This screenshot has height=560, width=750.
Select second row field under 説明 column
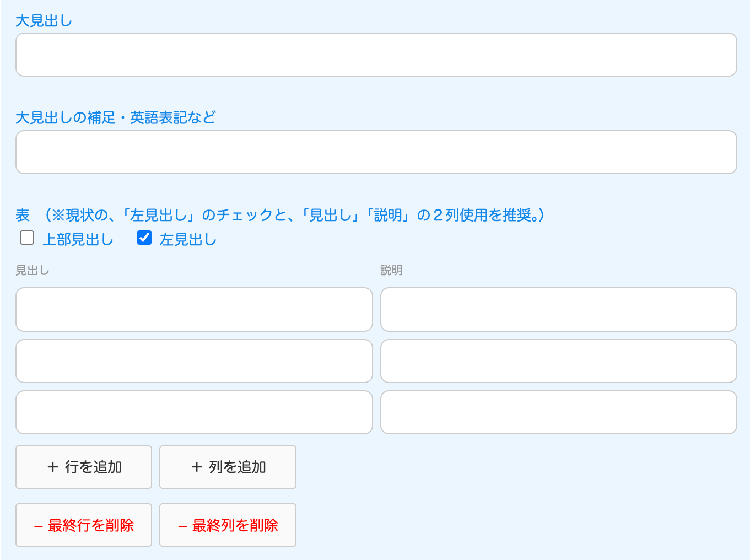pyautogui.click(x=558, y=361)
